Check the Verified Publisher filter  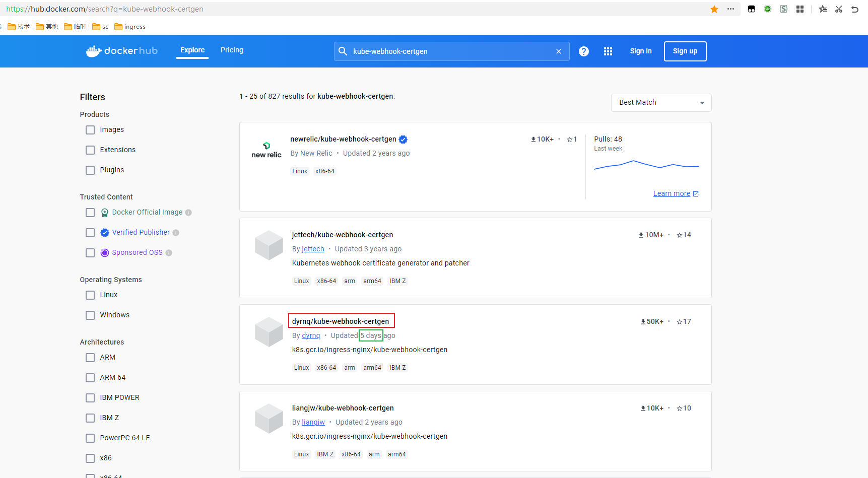click(90, 233)
